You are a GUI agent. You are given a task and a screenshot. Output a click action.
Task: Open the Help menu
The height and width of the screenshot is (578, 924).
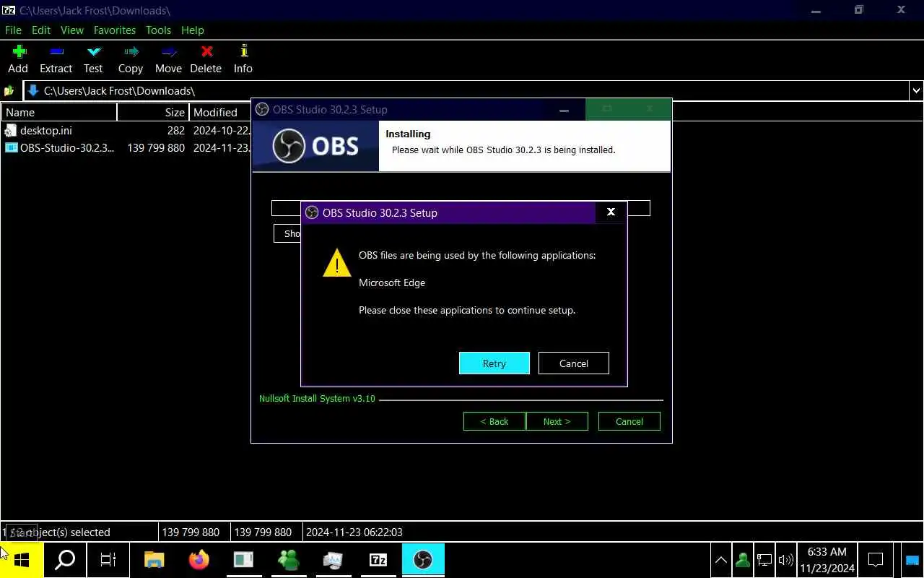193,30
